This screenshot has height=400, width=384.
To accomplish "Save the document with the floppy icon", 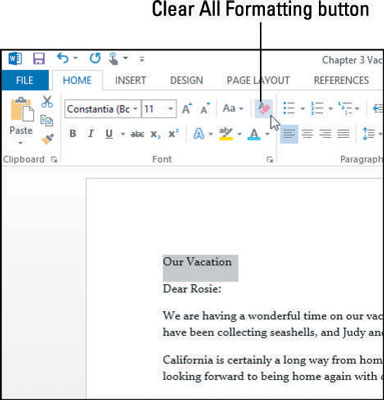I will 39,59.
